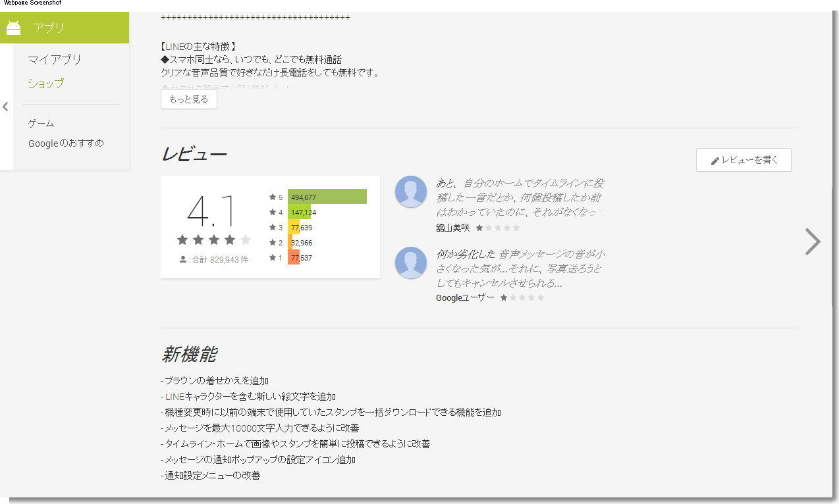Viewport: 839px width, 504px height.
Task: Click the line ◆スマホ同士なら、いつでも、どこでも無料通話
Action: (x=251, y=60)
